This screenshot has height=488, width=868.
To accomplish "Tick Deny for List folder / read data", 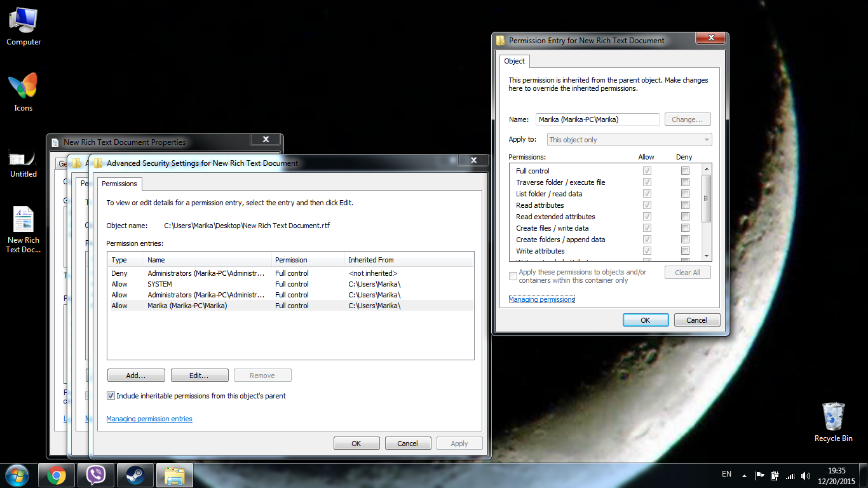I will pos(685,194).
